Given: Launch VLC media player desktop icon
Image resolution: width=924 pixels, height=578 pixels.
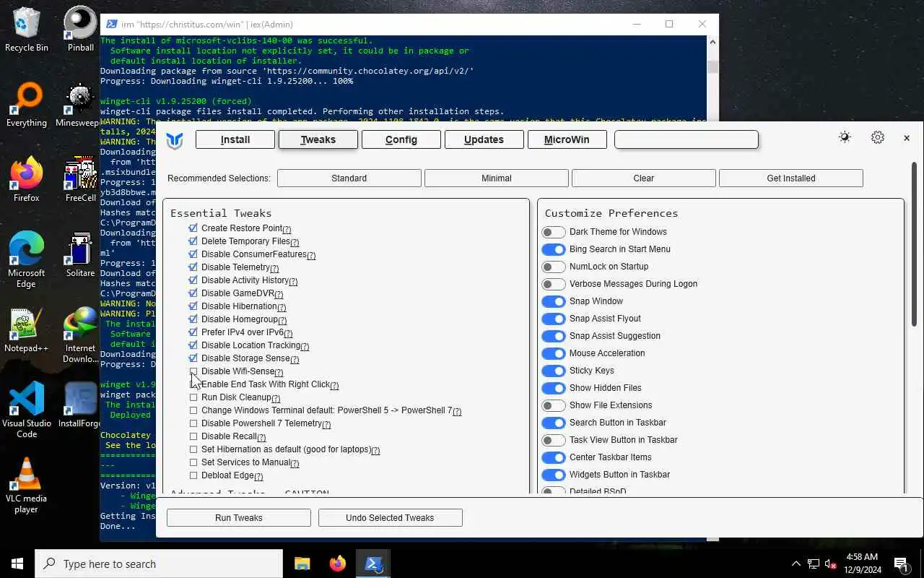Looking at the screenshot, I should tap(27, 486).
